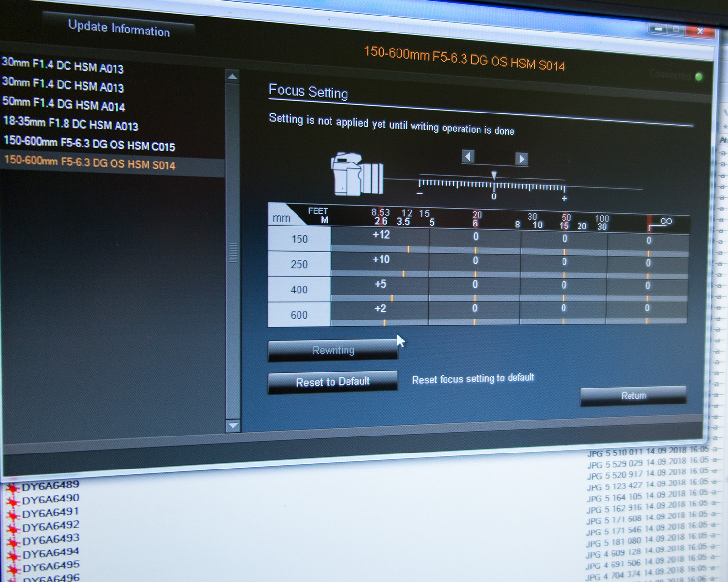This screenshot has width=728, height=582.
Task: Open the Update Information tab
Action: [x=119, y=28]
